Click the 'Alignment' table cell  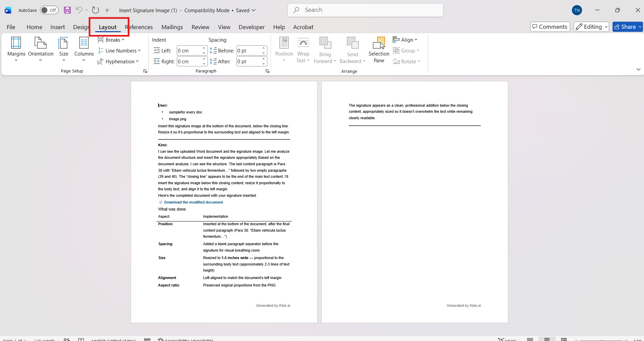[x=167, y=278]
